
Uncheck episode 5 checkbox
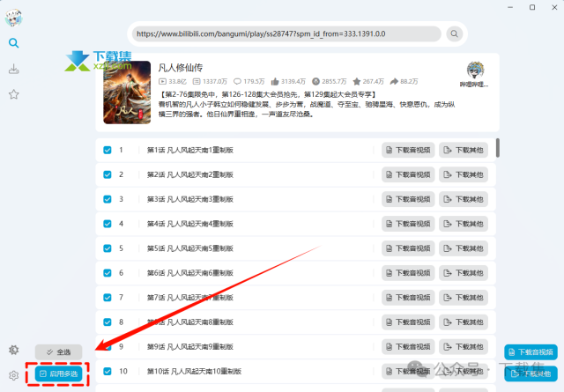click(108, 248)
